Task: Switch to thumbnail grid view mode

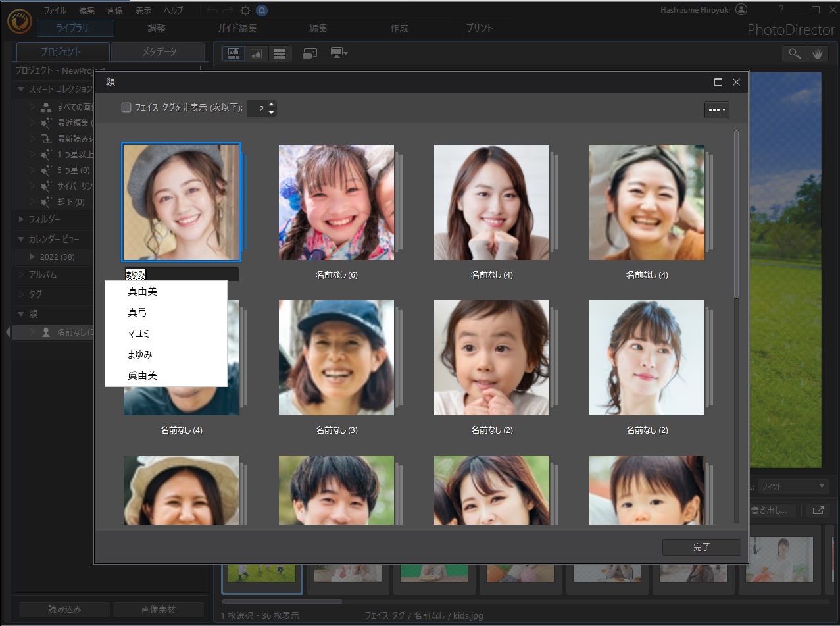Action: 280,53
